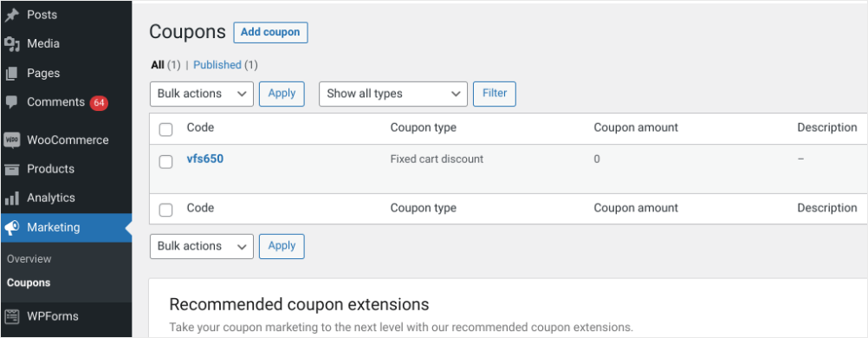Click the Analytics bar chart icon

tap(11, 198)
